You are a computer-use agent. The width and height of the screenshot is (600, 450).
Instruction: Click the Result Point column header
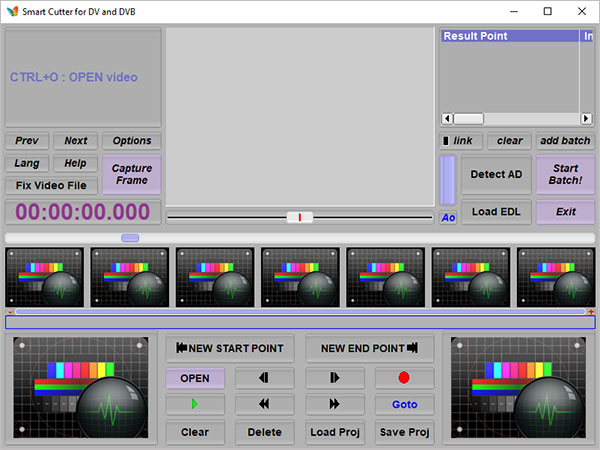click(509, 36)
